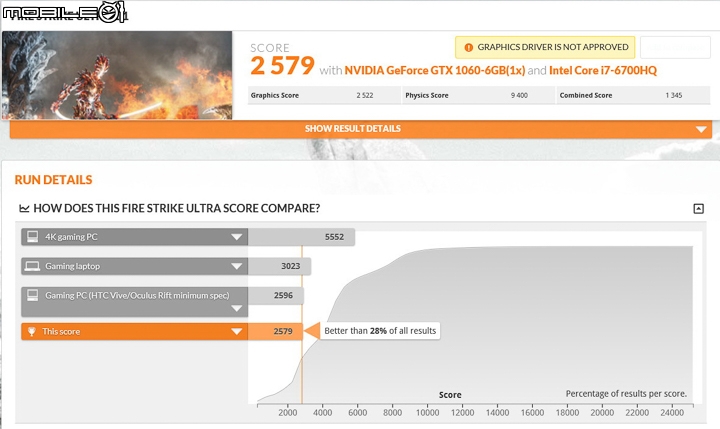Image resolution: width=720 pixels, height=429 pixels.
Task: Click Better than 28% of all results tooltip
Action: pyautogui.click(x=380, y=331)
